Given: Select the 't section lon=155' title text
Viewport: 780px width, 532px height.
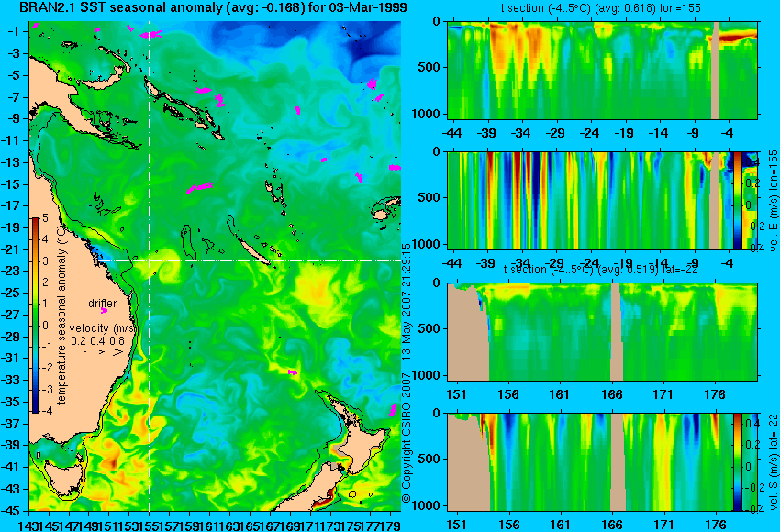Looking at the screenshot, I should click(x=600, y=8).
